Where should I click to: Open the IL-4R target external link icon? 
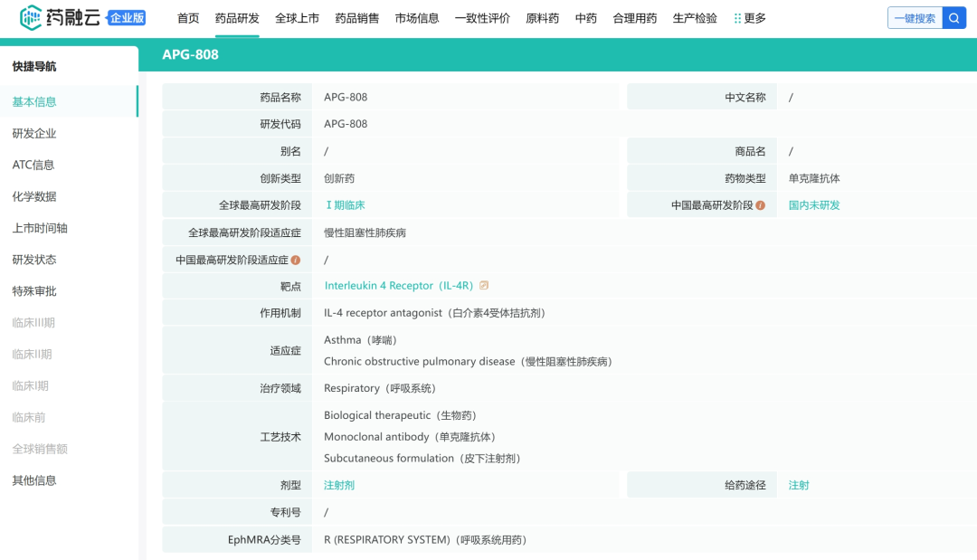click(484, 286)
